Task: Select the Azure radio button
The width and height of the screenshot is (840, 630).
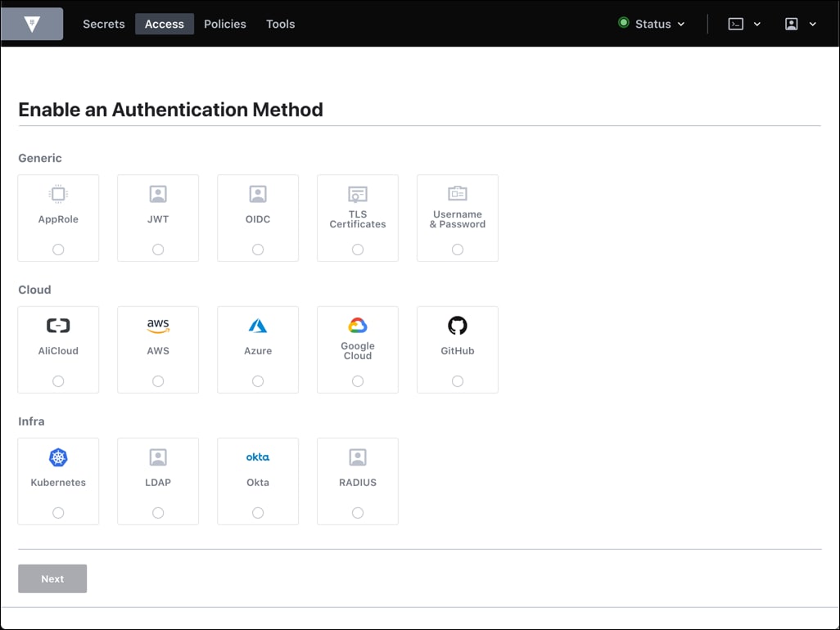Action: 258,381
